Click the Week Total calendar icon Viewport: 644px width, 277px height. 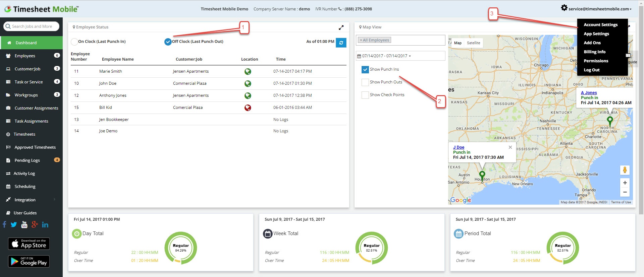[268, 233]
